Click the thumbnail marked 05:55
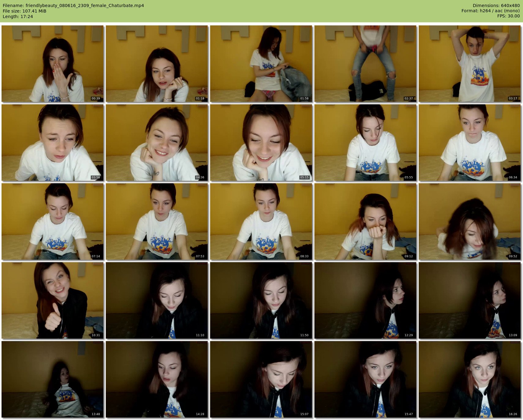The image size is (523, 420). tap(365, 143)
